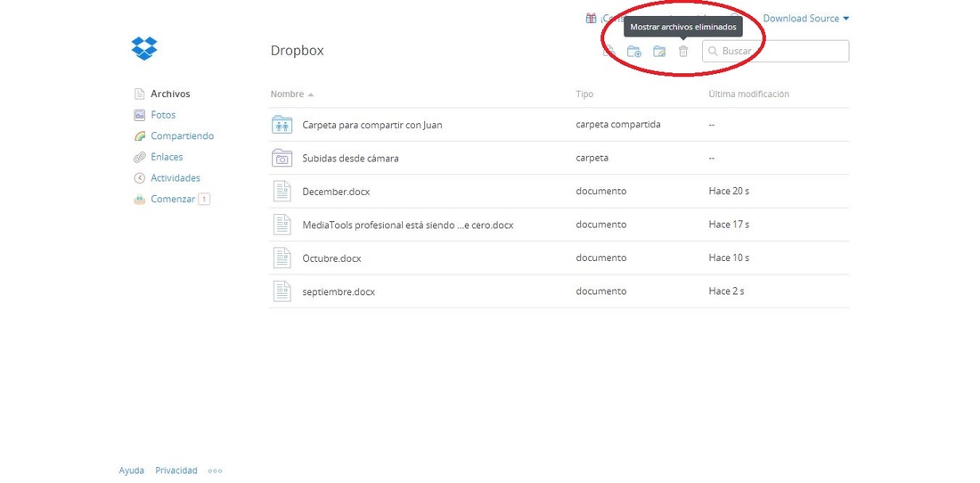Click 'Hace 20 s' modification time

click(x=729, y=192)
